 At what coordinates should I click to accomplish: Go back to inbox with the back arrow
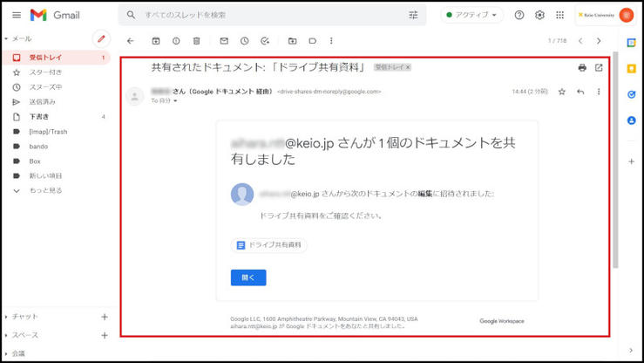pos(131,41)
